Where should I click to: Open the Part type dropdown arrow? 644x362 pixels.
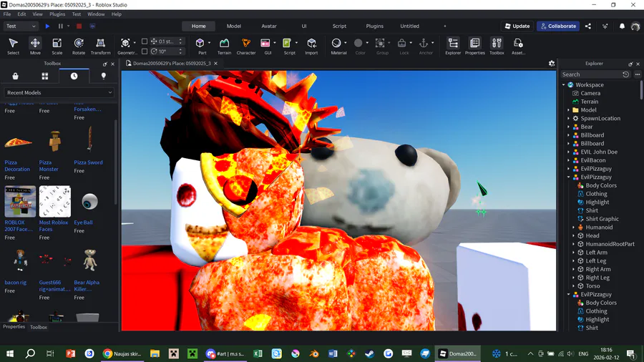click(x=209, y=43)
